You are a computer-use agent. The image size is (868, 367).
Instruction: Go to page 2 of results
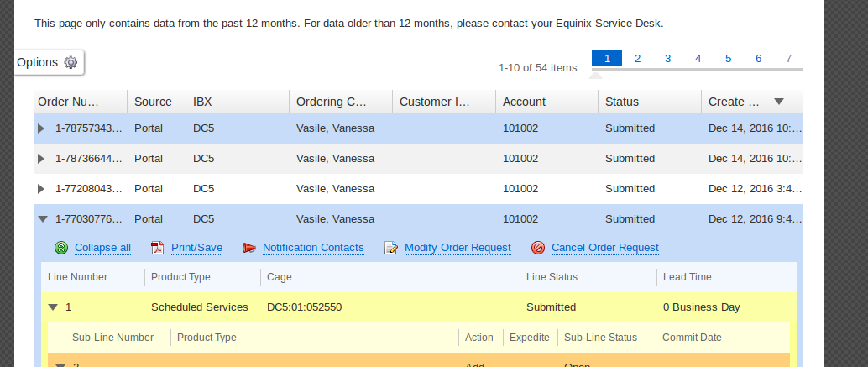[637, 58]
